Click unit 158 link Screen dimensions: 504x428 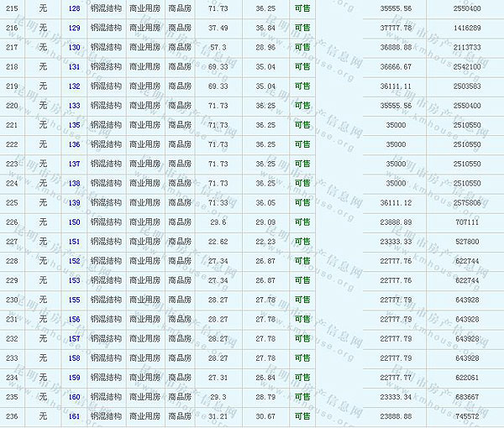click(74, 358)
